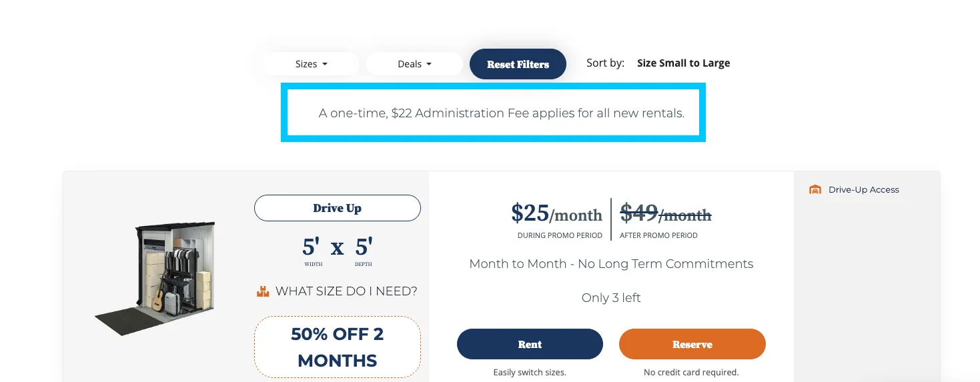Click the 5' x 5' unit dimensions
The width and height of the screenshot is (980, 382).
point(338,247)
